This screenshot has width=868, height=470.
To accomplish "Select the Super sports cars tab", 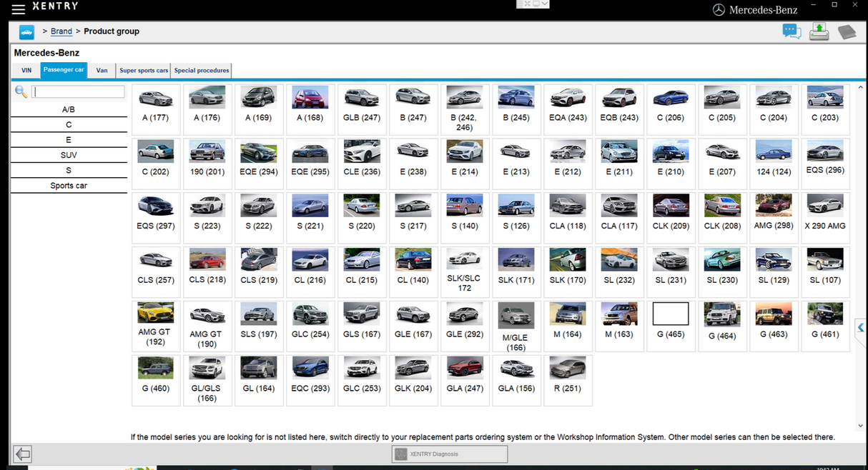I will (x=144, y=71).
